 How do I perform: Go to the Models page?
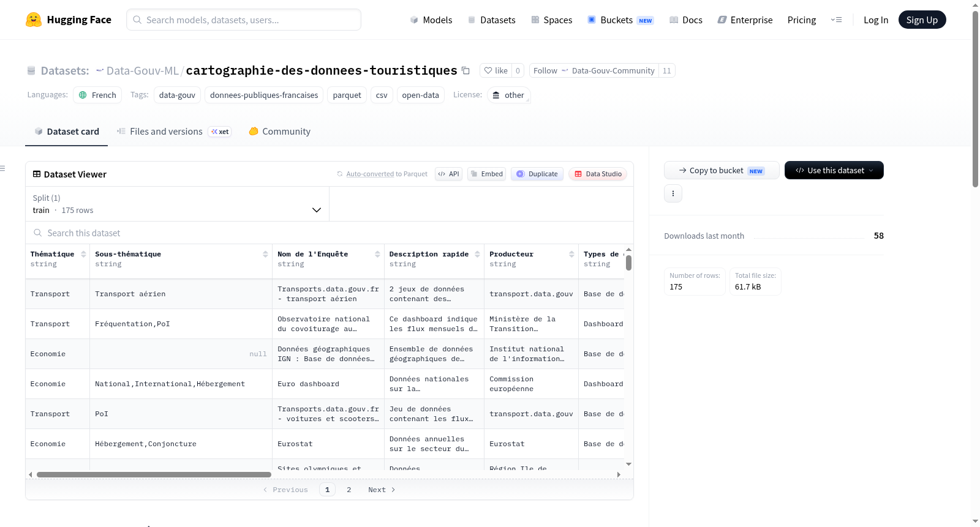431,20
